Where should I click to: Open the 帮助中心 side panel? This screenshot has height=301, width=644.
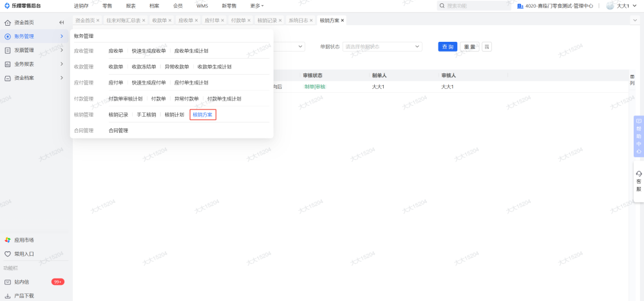639,137
